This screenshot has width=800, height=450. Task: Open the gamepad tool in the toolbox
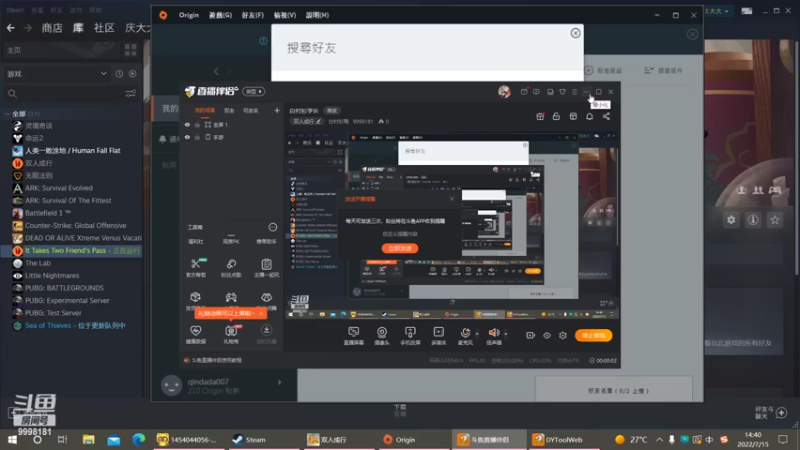[231, 297]
